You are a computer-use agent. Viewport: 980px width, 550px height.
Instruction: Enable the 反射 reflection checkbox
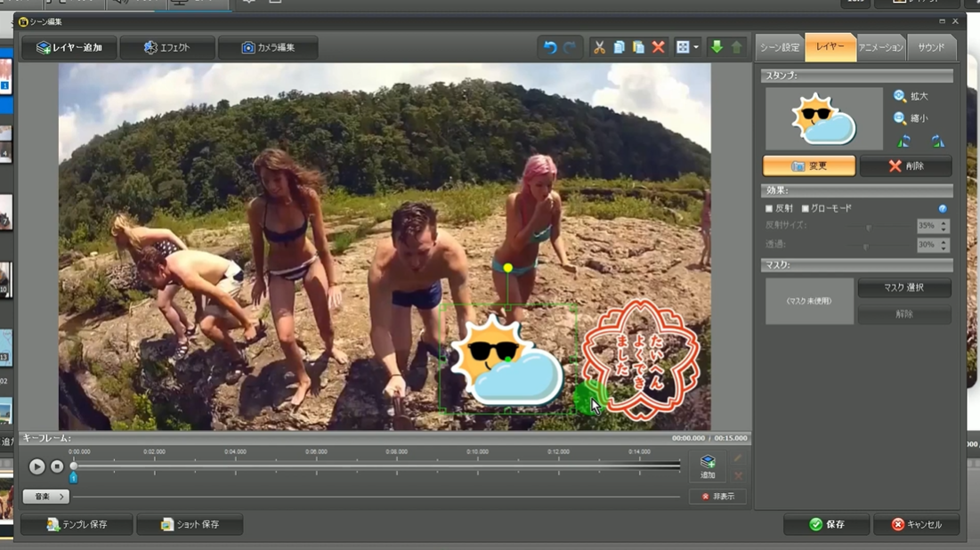[769, 208]
